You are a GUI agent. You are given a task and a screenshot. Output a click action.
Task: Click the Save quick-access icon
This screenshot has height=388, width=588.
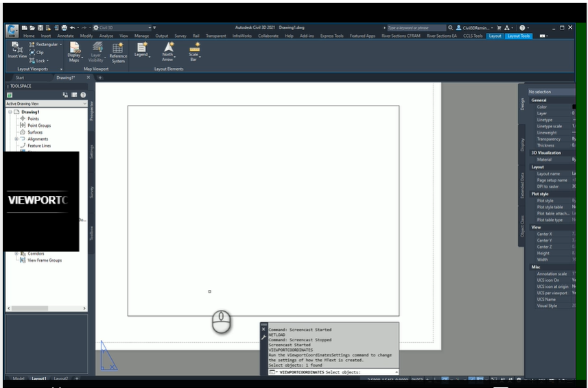tap(40, 27)
